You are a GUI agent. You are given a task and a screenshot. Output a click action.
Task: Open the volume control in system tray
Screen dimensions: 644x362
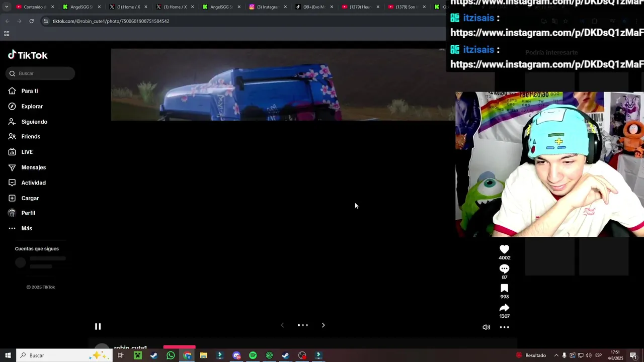coord(589,355)
